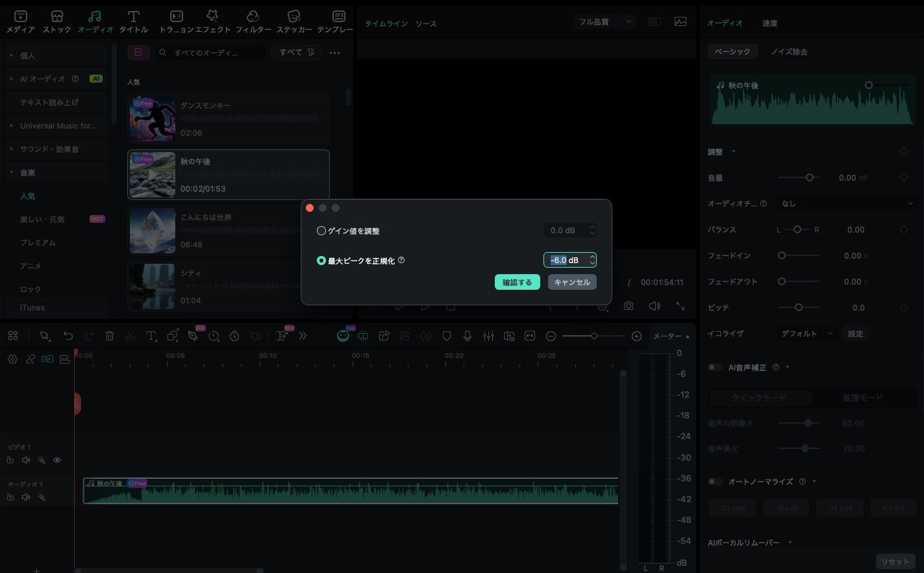Click the snapshot camera icon under preview
The image size is (924, 573).
pyautogui.click(x=629, y=305)
